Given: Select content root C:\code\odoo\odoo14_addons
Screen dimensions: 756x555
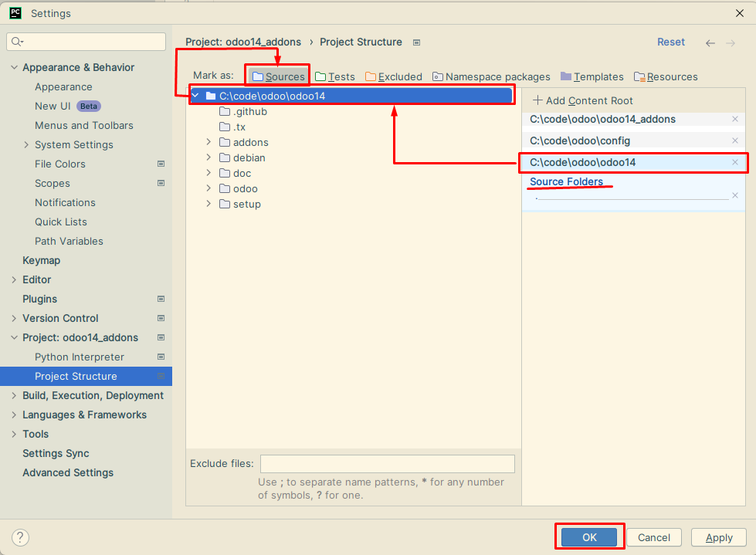Looking at the screenshot, I should click(x=602, y=119).
